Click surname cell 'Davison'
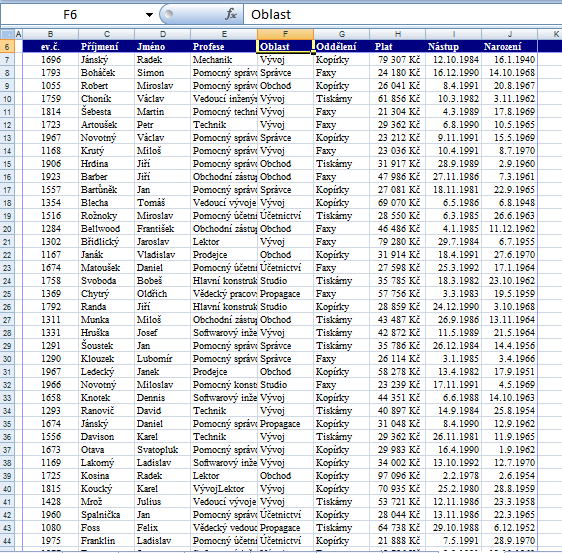 pos(106,437)
